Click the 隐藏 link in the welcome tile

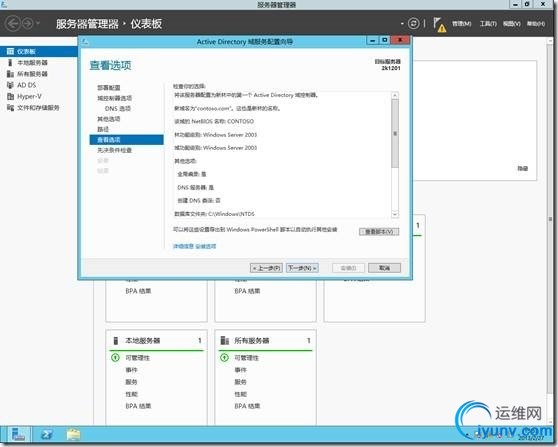point(522,168)
